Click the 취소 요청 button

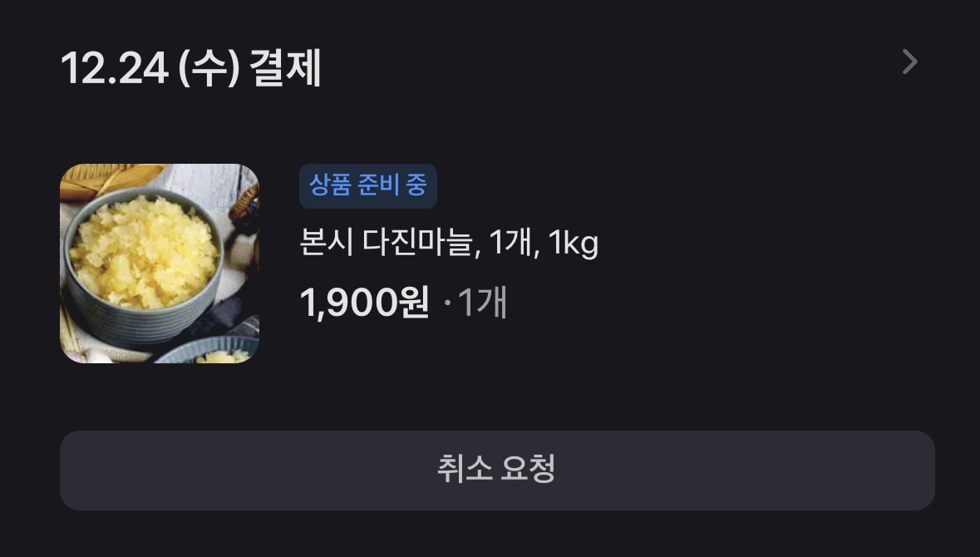coord(497,470)
